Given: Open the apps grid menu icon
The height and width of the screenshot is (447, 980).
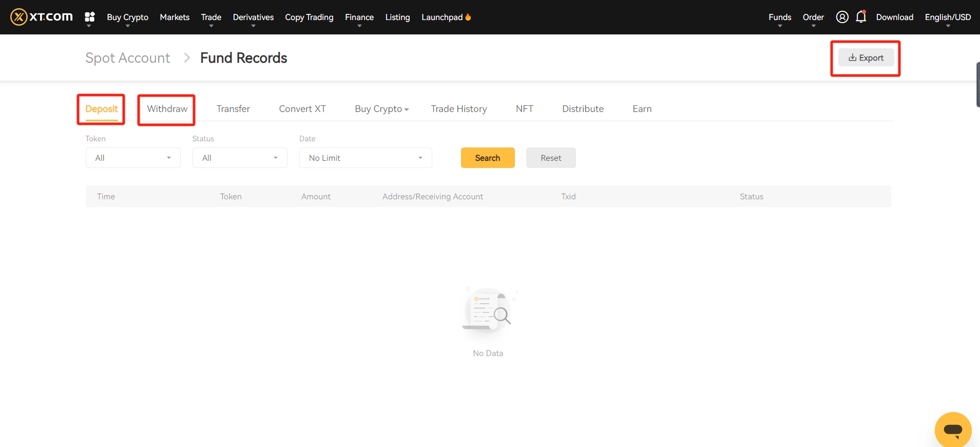Looking at the screenshot, I should (x=90, y=17).
